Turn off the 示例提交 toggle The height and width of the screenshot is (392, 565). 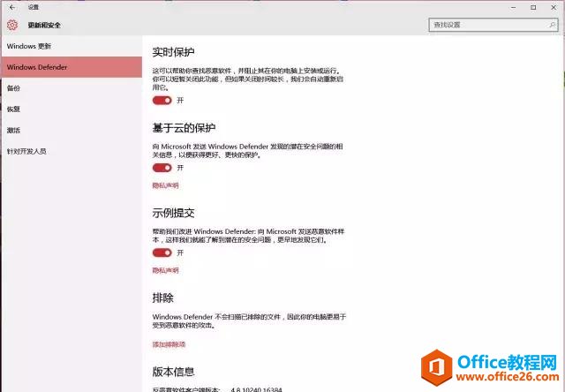[162, 253]
